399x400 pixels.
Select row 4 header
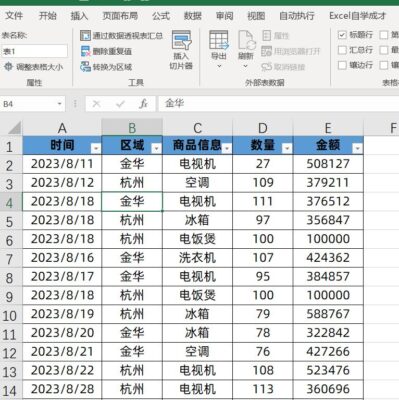click(x=11, y=202)
